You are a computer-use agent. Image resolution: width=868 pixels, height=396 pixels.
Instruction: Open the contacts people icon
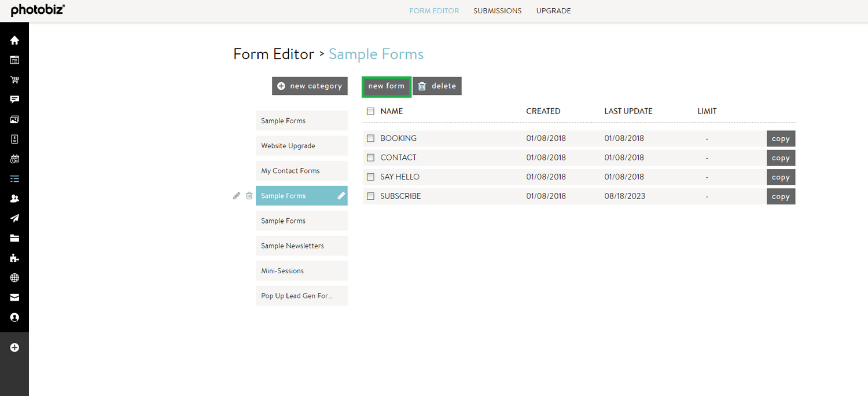[x=14, y=198]
